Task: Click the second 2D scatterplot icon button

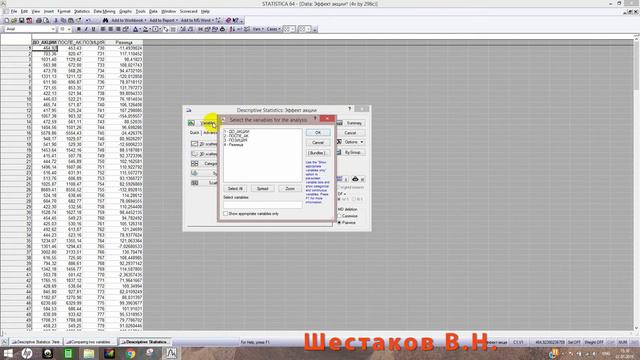Action: (x=195, y=154)
